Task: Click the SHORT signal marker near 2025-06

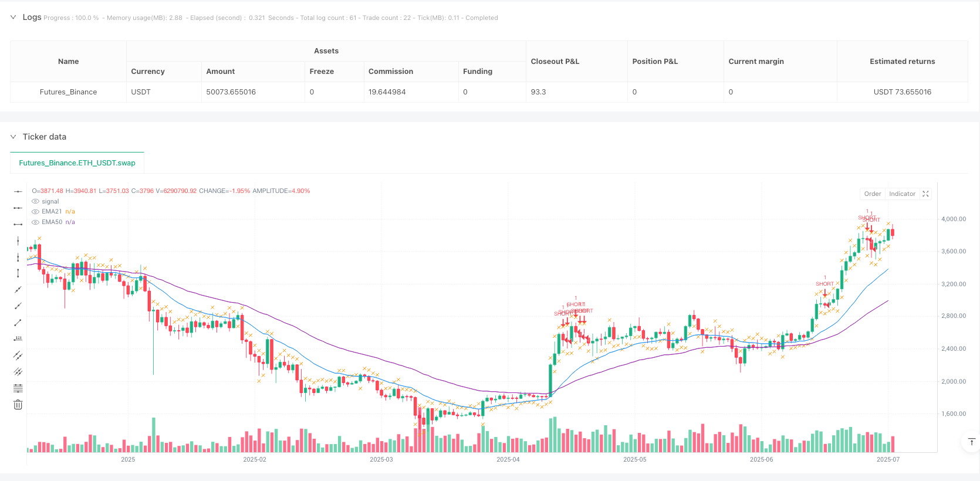Action: [824, 284]
